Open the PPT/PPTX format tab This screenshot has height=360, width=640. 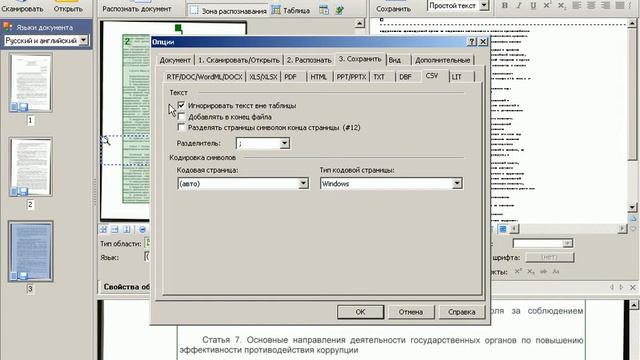(351, 77)
